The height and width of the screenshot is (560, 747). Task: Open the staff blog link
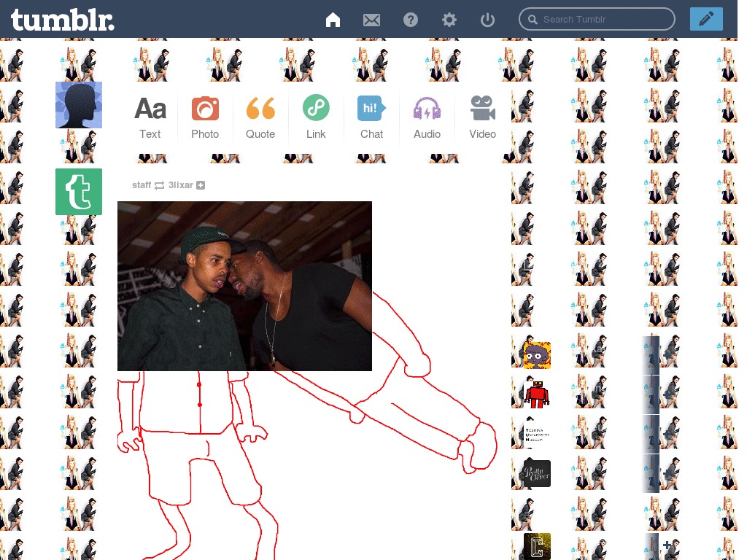coord(142,184)
